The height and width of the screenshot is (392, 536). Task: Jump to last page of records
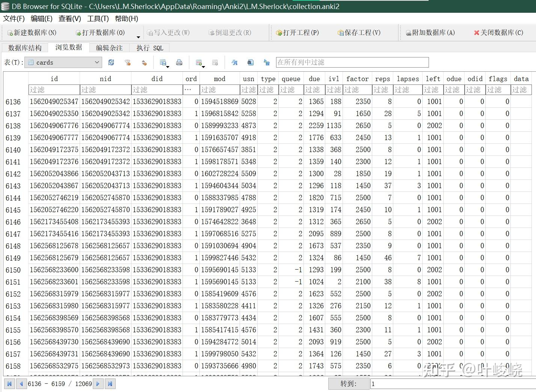[110, 384]
